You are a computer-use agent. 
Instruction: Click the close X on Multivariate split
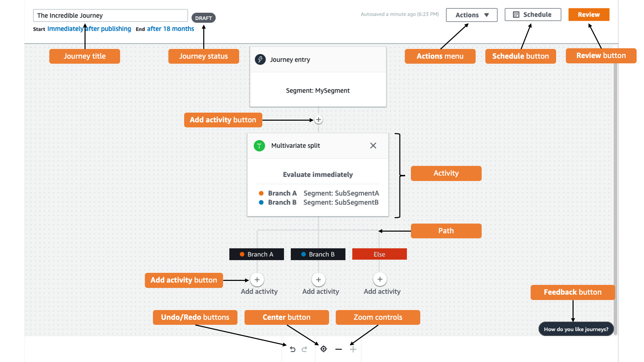pyautogui.click(x=373, y=145)
